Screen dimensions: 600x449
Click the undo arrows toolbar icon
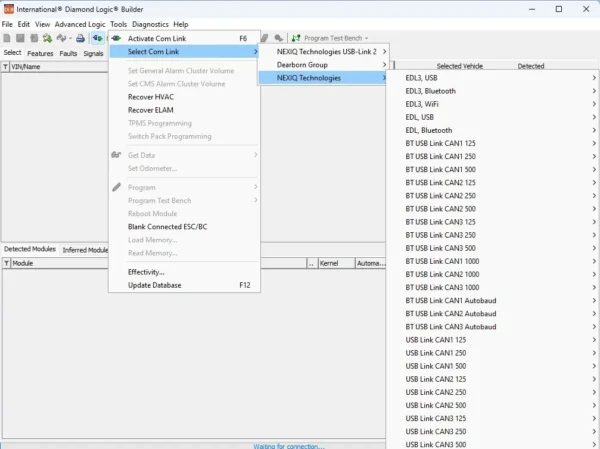tap(61, 38)
